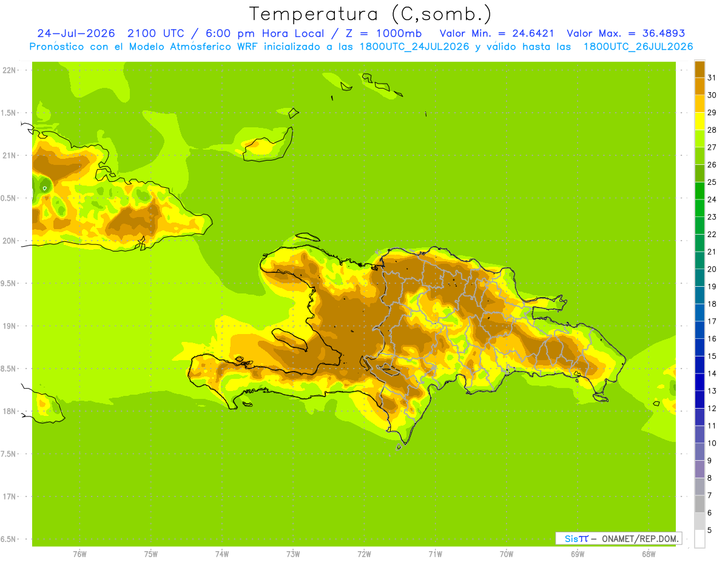Click the title "Temperatura (C,somb.)"
Viewport: 728px width, 562px height.
[370, 14]
